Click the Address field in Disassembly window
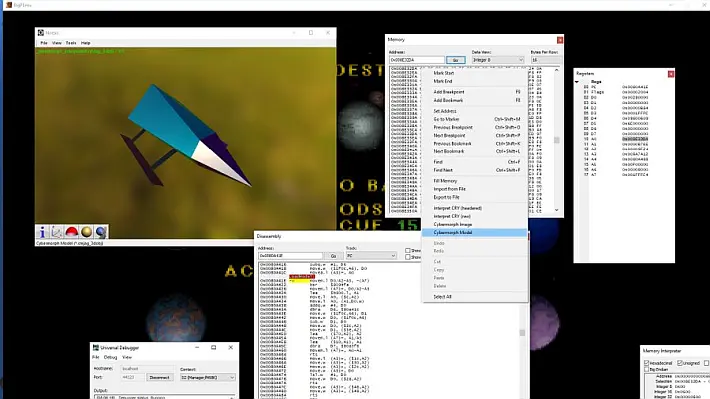Screen dimensions: 710x399 tap(290, 256)
